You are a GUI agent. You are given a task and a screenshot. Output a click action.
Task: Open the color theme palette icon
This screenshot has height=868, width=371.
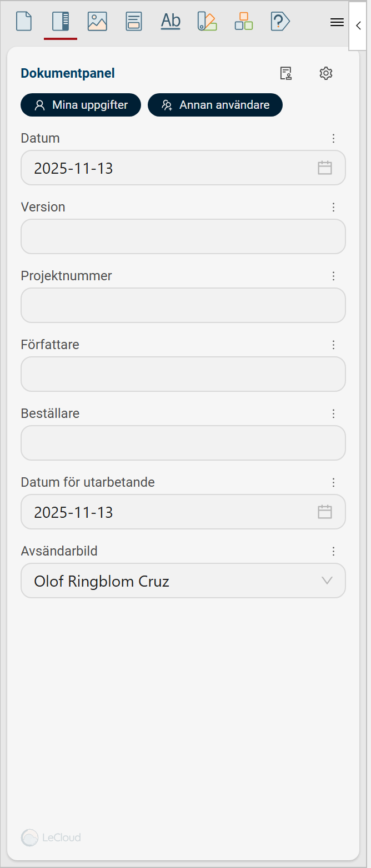click(x=207, y=22)
